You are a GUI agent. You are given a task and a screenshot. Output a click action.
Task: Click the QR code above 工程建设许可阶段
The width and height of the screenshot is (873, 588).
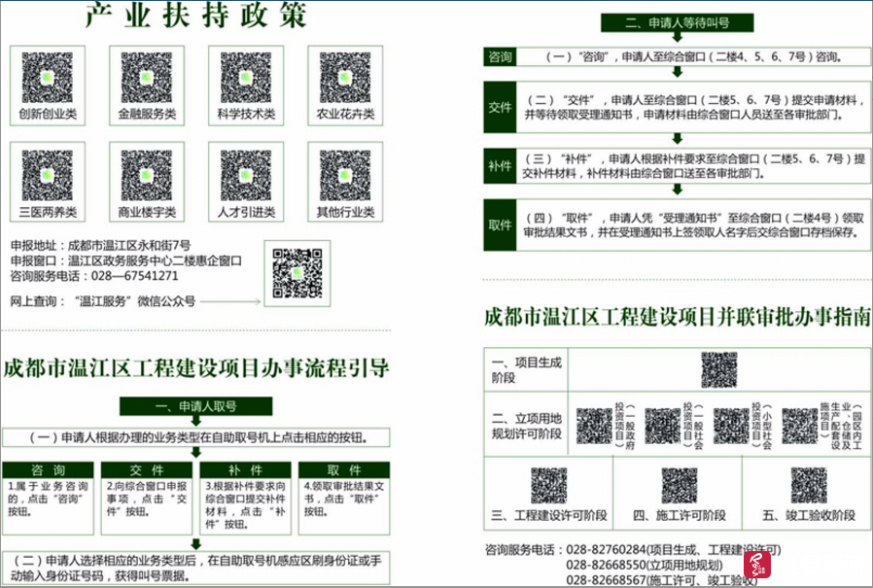(549, 482)
